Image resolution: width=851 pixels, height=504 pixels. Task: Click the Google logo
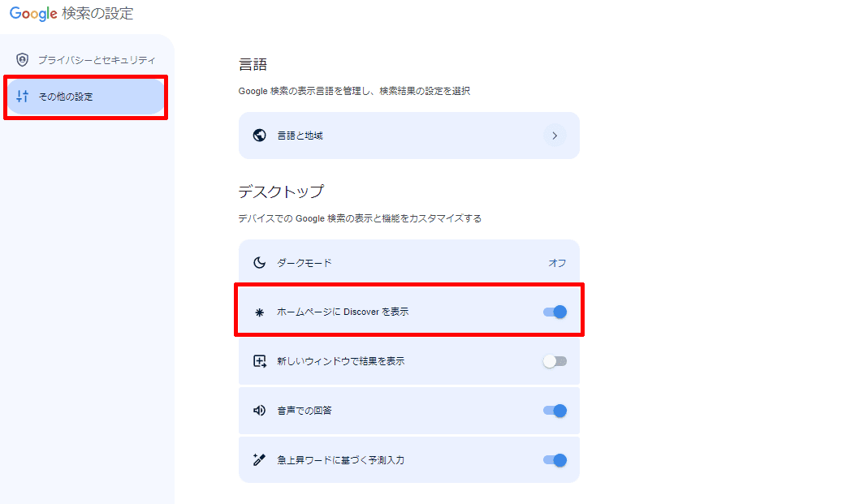(x=33, y=14)
